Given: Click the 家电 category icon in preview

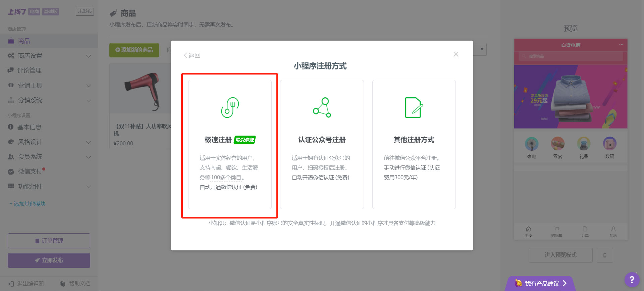Looking at the screenshot, I should coord(532,144).
